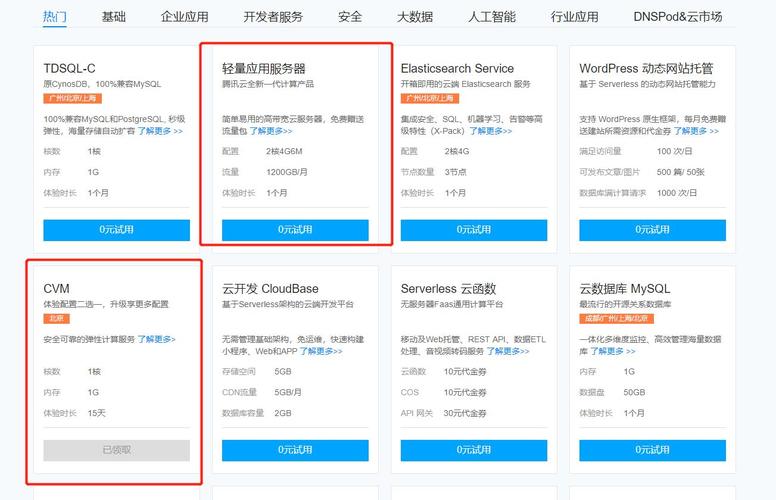Click the 2GB database capacity value
Screen dimensions: 776x500
[283, 413]
